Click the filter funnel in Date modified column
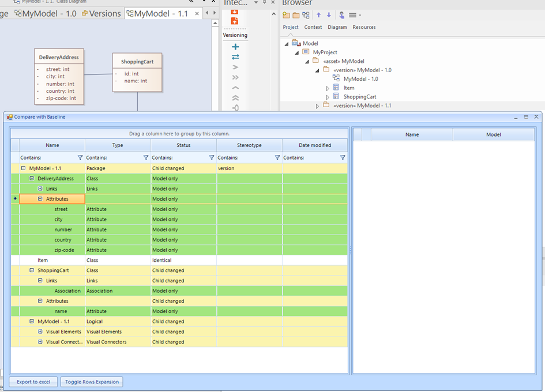 pos(343,158)
